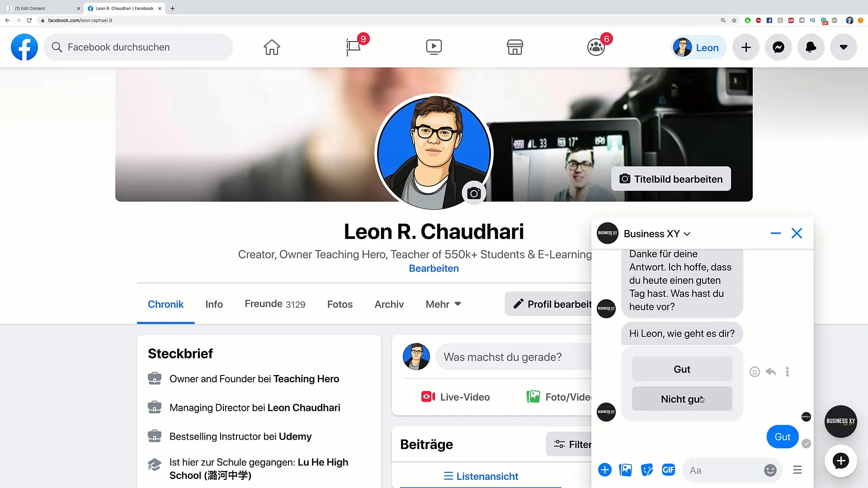Select the Chronik tab on profile
Image resolution: width=868 pixels, height=488 pixels.
click(166, 305)
